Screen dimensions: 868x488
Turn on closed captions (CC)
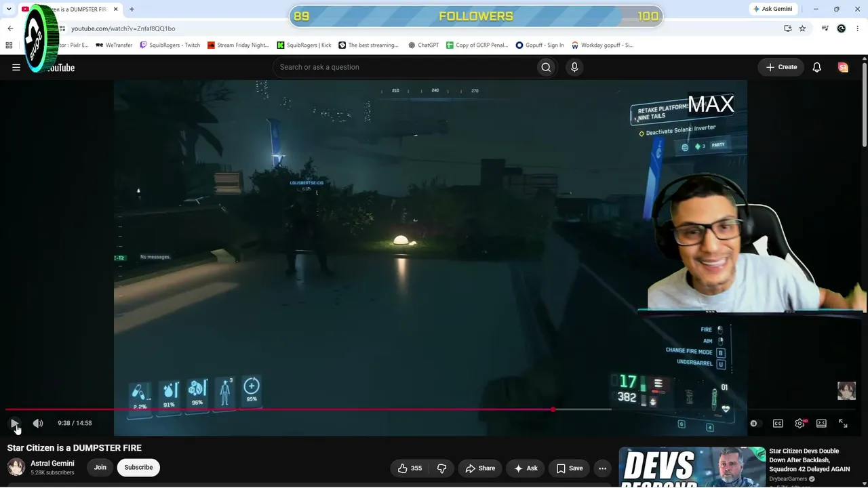click(778, 424)
